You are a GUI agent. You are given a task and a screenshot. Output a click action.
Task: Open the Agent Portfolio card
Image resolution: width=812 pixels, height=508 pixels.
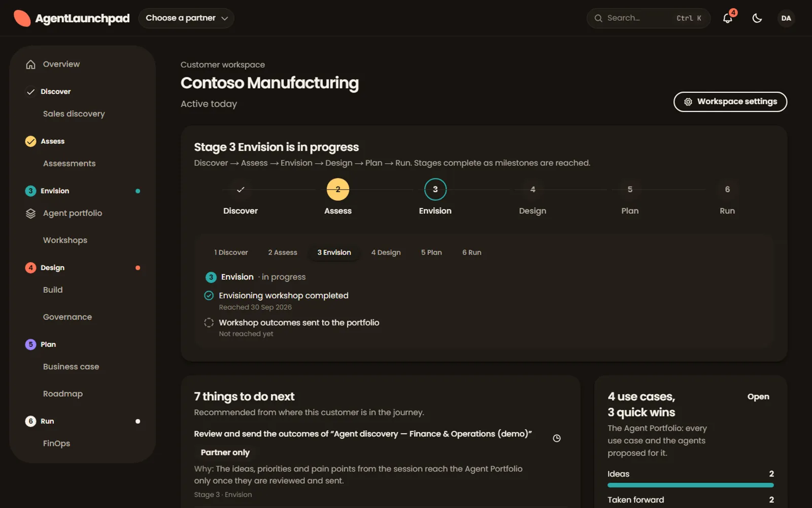click(x=758, y=397)
